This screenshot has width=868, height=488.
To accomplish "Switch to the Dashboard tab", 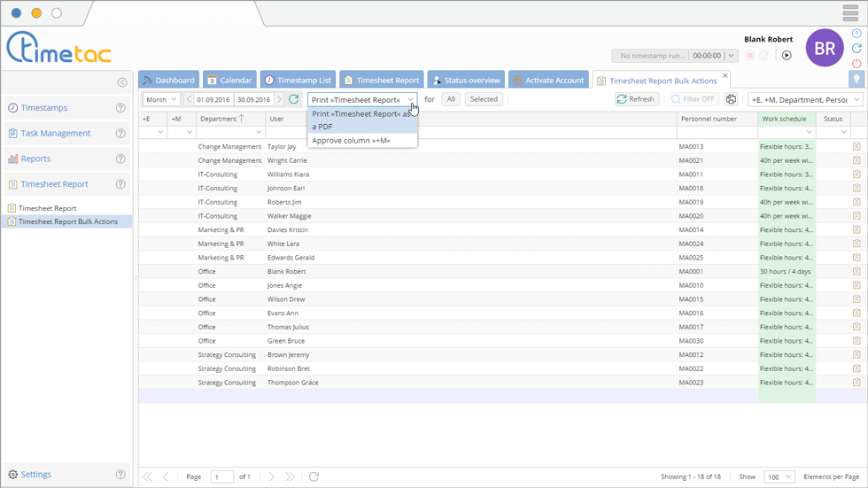I will coord(169,80).
